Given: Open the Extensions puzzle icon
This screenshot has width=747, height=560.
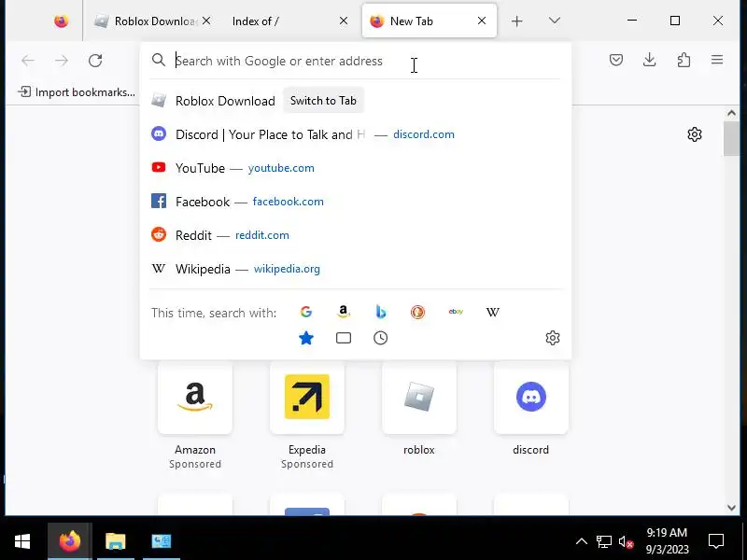Looking at the screenshot, I should (x=684, y=60).
